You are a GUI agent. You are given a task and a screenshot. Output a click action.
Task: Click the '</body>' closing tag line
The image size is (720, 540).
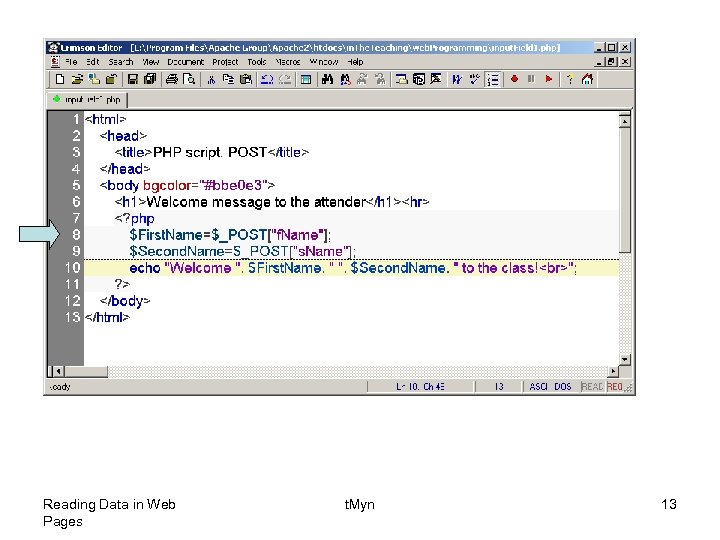point(125,301)
